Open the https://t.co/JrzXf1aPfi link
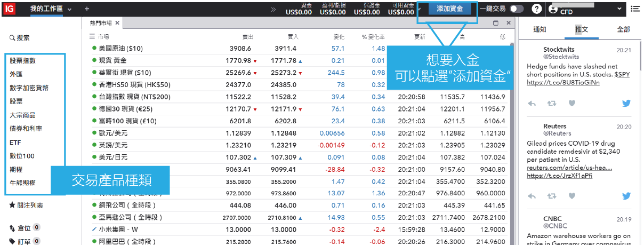 pos(559,176)
